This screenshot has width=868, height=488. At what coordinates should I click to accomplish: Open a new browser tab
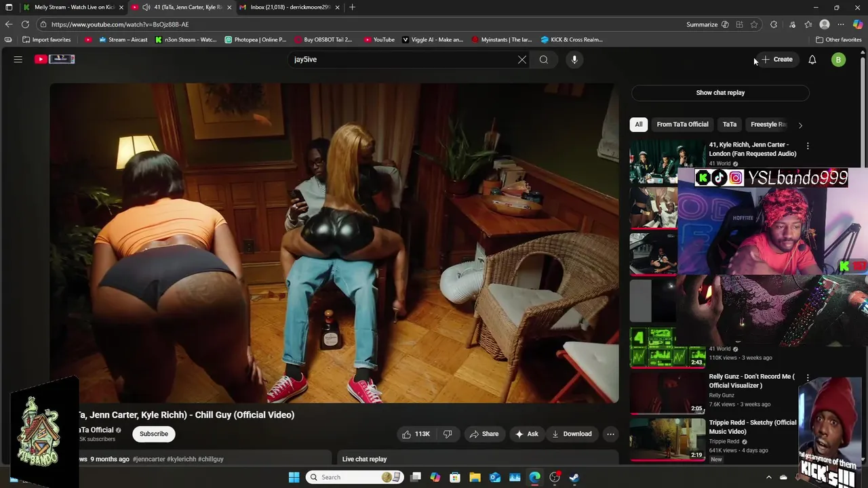coord(352,7)
